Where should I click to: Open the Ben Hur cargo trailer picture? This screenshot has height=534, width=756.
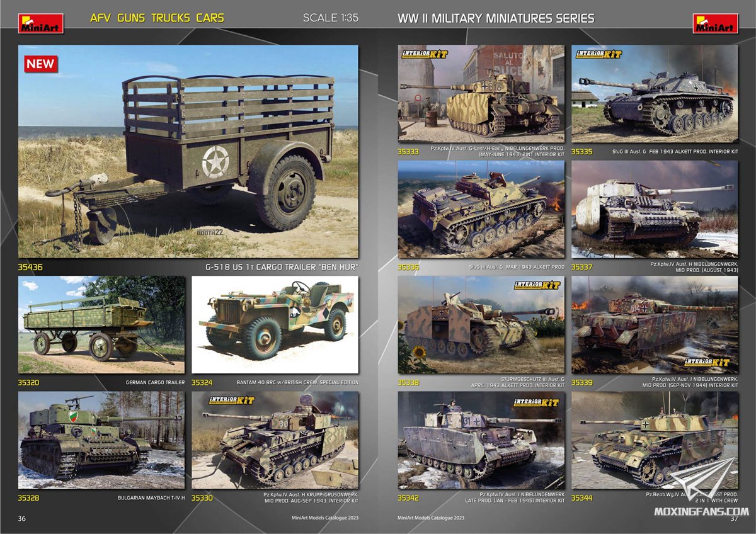pyautogui.click(x=188, y=151)
